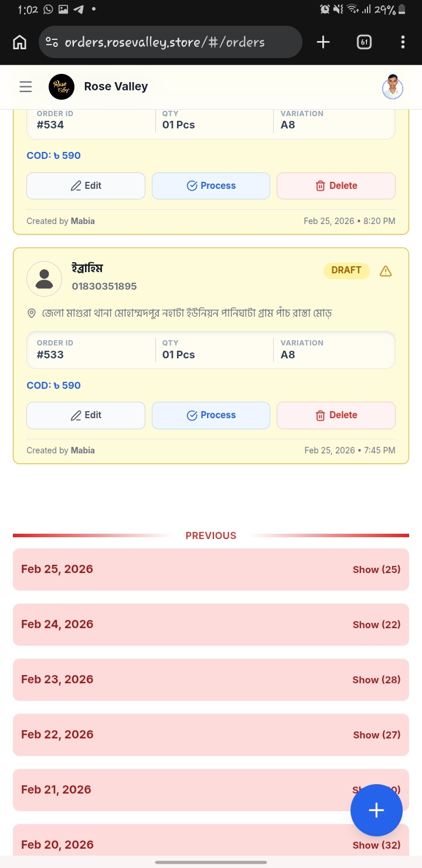Tap the browser address bar URL
This screenshot has width=422, height=868.
[164, 42]
